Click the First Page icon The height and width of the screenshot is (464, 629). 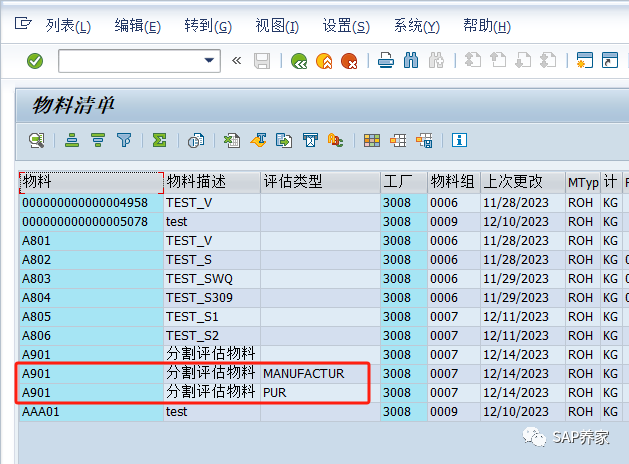473,61
